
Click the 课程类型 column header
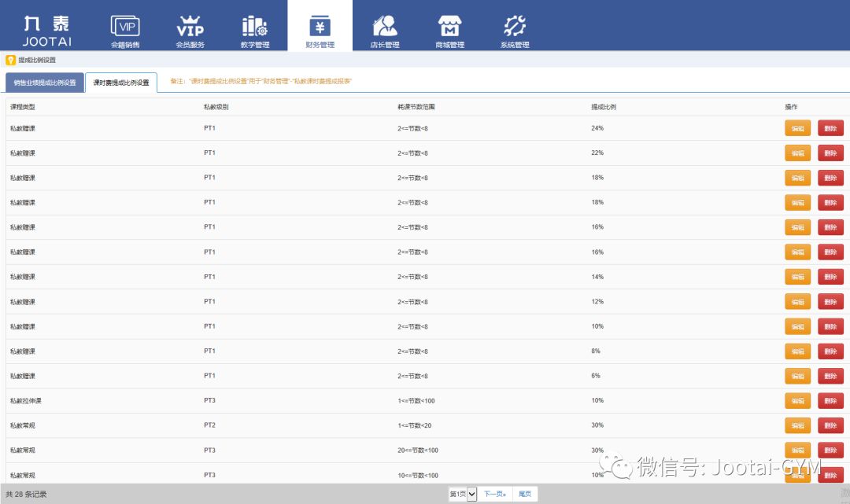(23, 107)
